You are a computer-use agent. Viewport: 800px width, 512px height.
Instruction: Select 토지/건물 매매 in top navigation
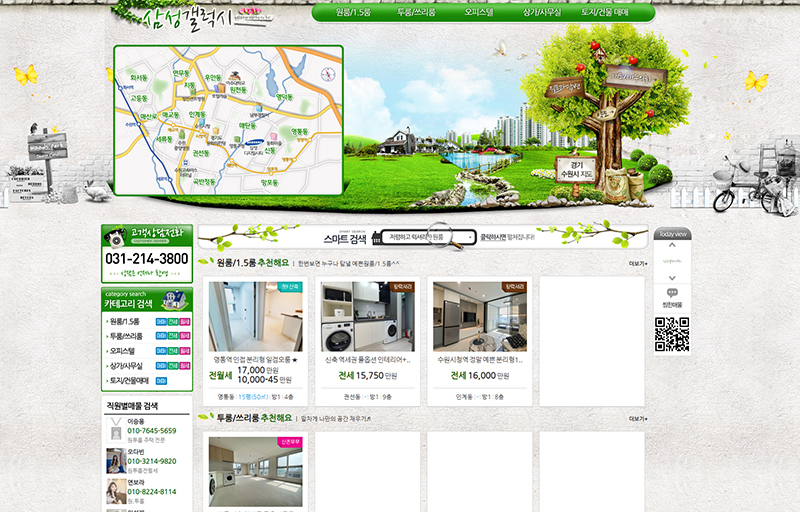605,13
